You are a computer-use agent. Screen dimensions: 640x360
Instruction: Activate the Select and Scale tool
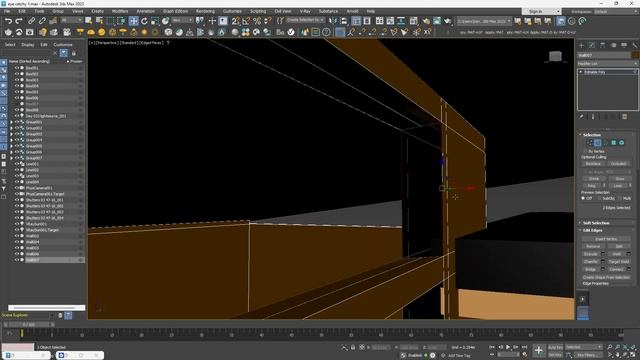[x=155, y=21]
